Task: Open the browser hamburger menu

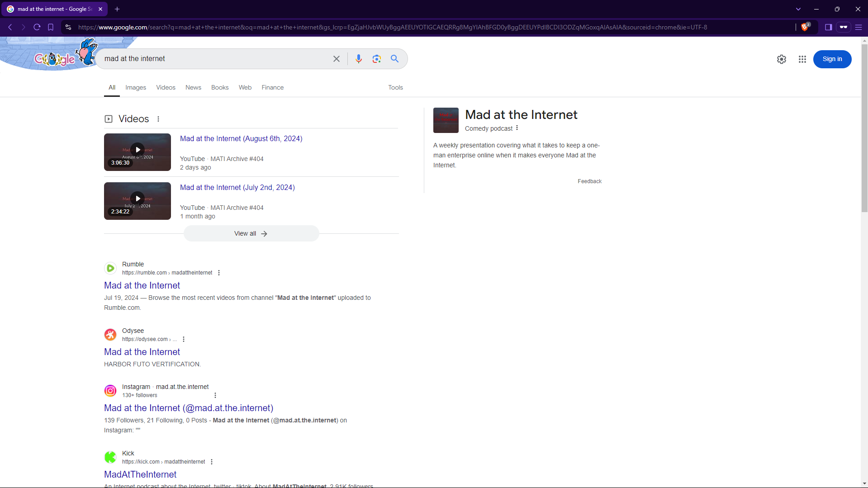Action: coord(859,27)
